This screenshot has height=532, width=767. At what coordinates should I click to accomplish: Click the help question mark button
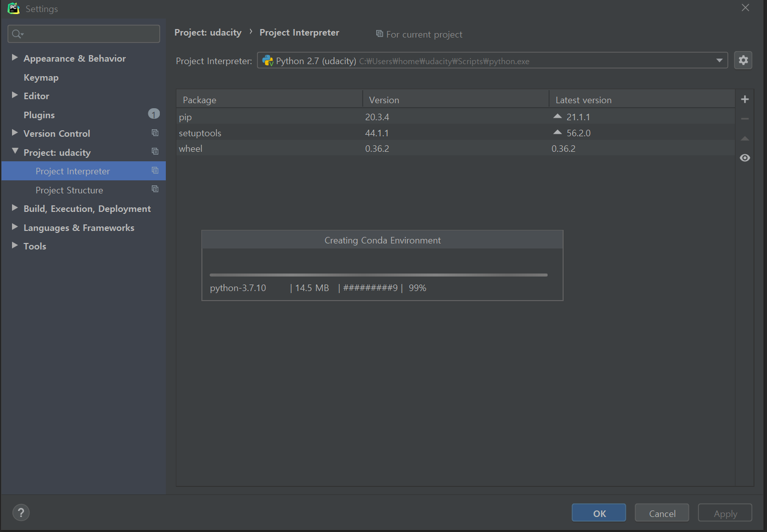click(x=21, y=512)
